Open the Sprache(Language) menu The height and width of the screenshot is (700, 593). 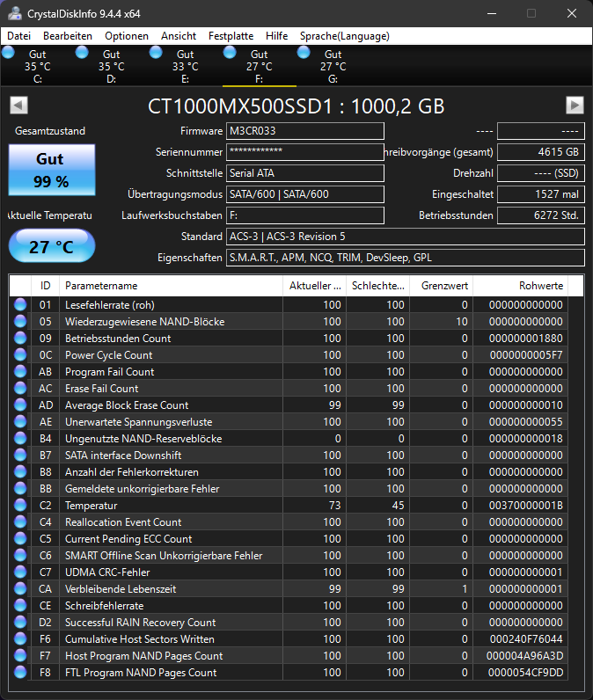[344, 36]
